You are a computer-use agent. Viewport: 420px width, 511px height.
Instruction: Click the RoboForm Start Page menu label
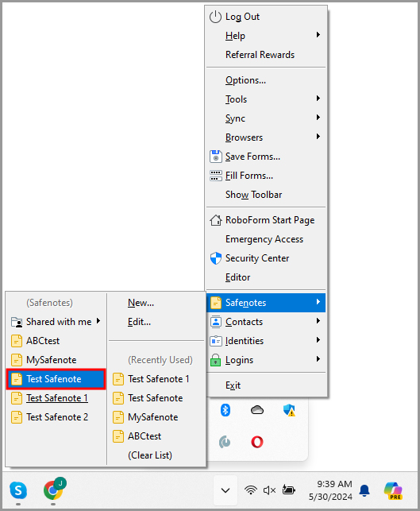pos(270,220)
